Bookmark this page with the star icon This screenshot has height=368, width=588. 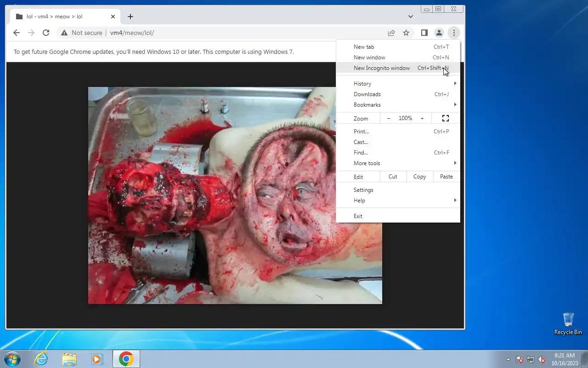406,33
